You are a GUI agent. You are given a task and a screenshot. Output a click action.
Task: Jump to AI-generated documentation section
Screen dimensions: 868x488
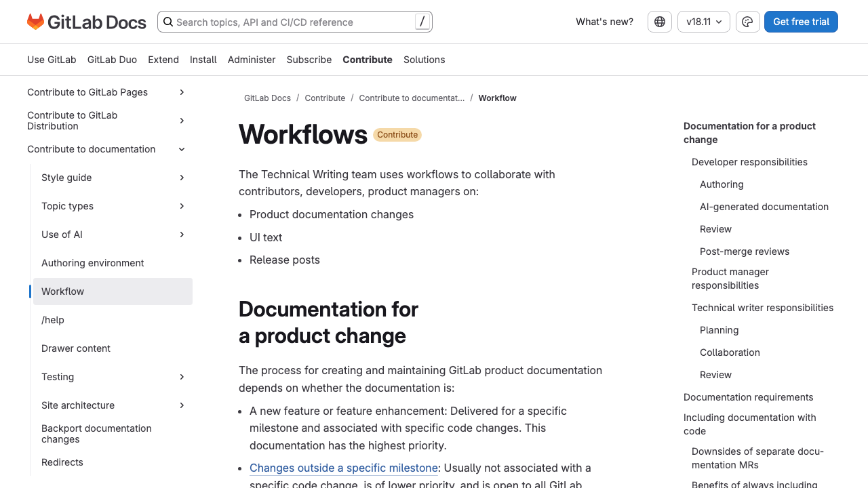[x=764, y=207]
